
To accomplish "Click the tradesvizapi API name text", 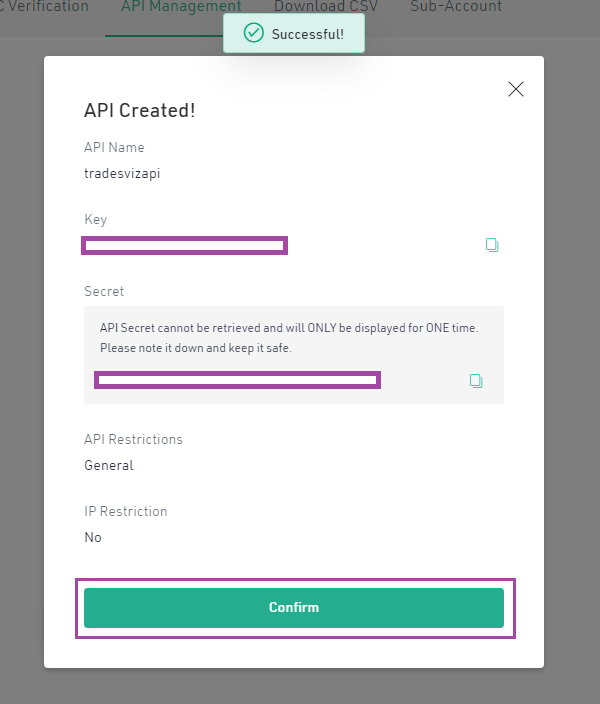I will 122,173.
